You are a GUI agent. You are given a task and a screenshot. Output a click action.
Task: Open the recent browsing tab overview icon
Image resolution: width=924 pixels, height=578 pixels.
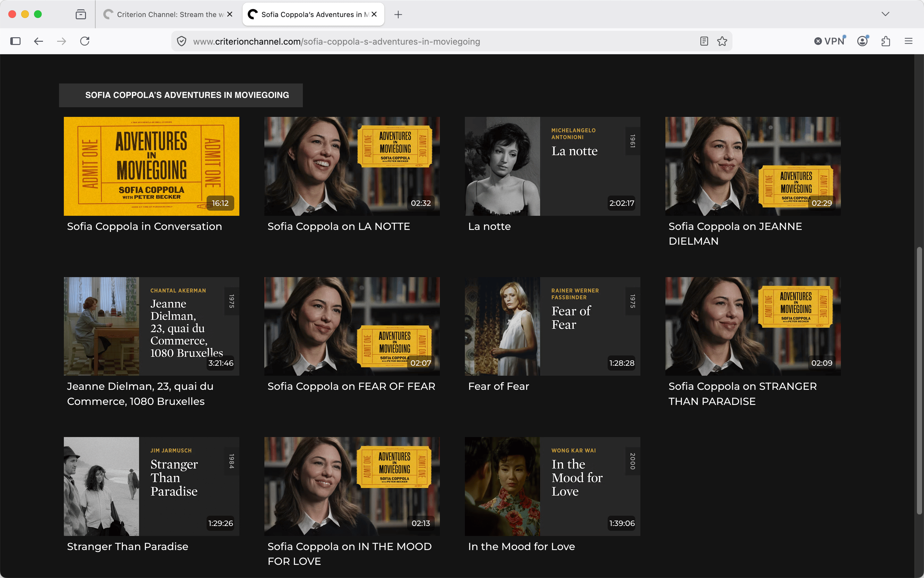pyautogui.click(x=81, y=14)
